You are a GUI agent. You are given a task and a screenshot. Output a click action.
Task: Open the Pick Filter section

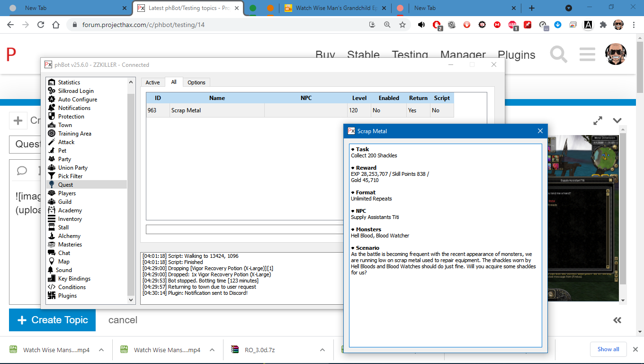pyautogui.click(x=70, y=176)
